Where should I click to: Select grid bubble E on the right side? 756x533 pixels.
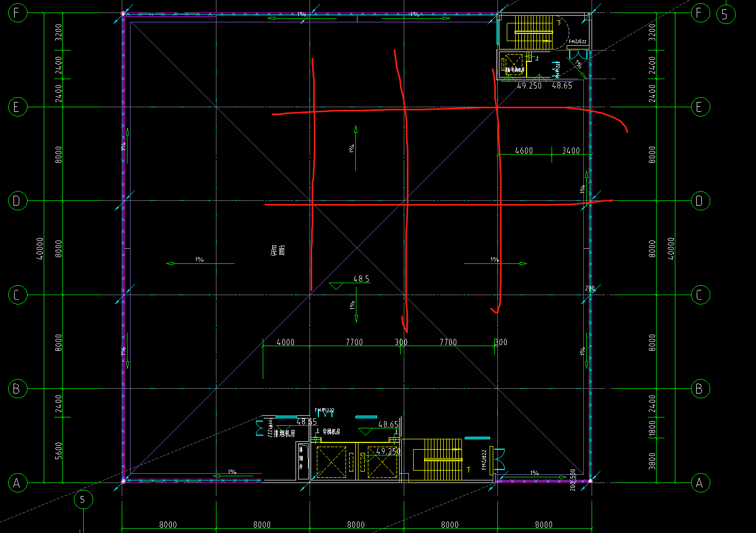tap(699, 107)
